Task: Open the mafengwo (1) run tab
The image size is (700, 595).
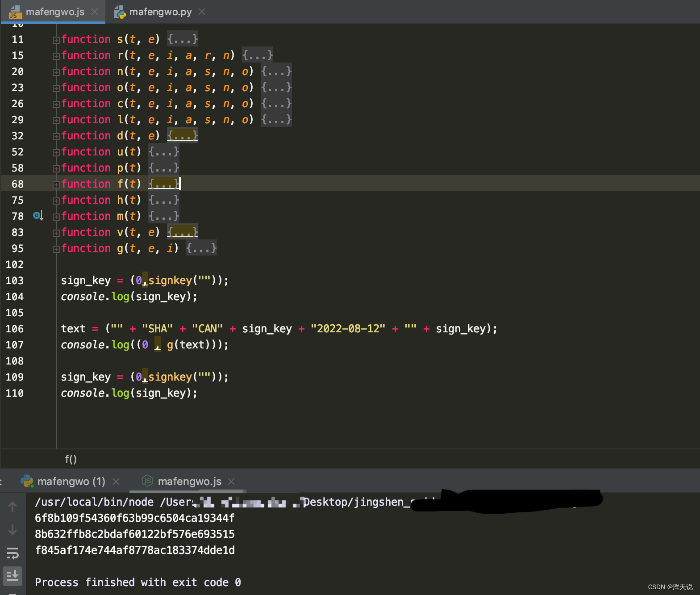Action: (x=71, y=481)
